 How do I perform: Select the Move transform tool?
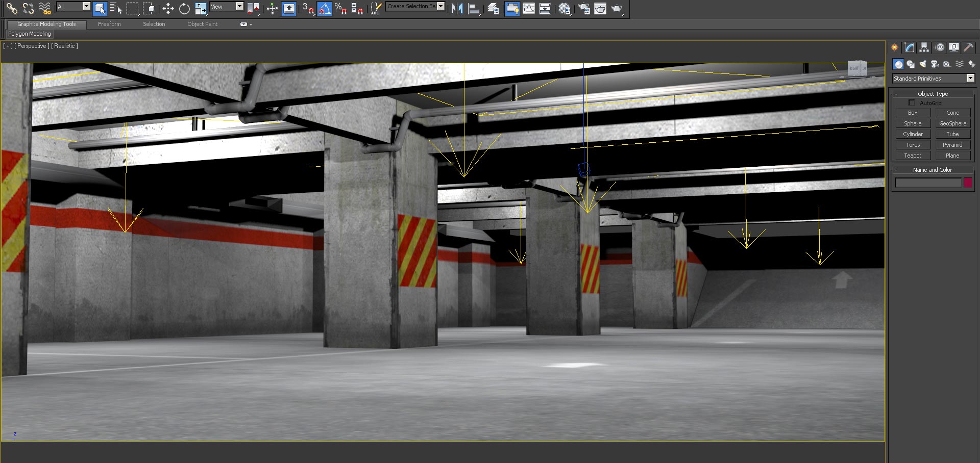[x=168, y=8]
